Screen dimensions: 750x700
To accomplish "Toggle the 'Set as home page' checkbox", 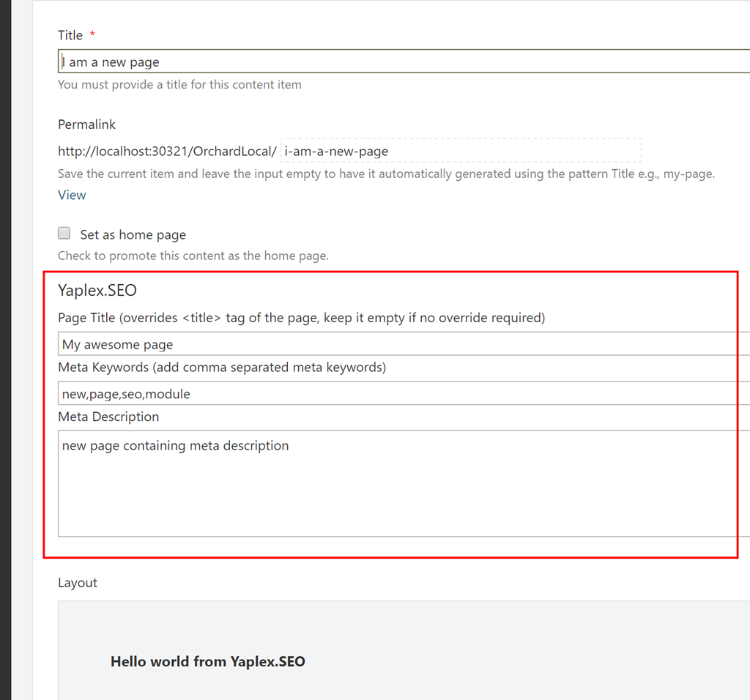I will click(64, 234).
